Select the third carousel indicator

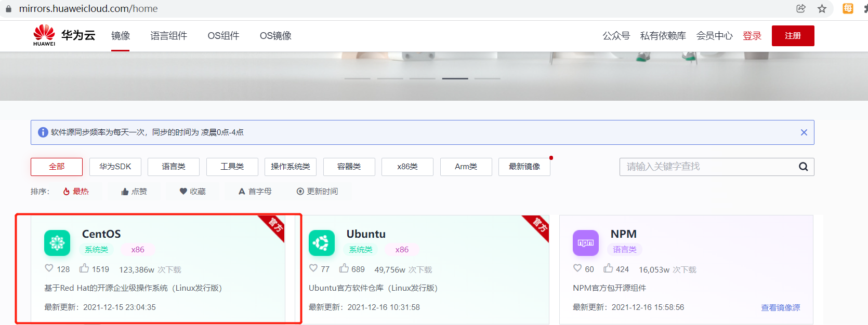coord(423,78)
